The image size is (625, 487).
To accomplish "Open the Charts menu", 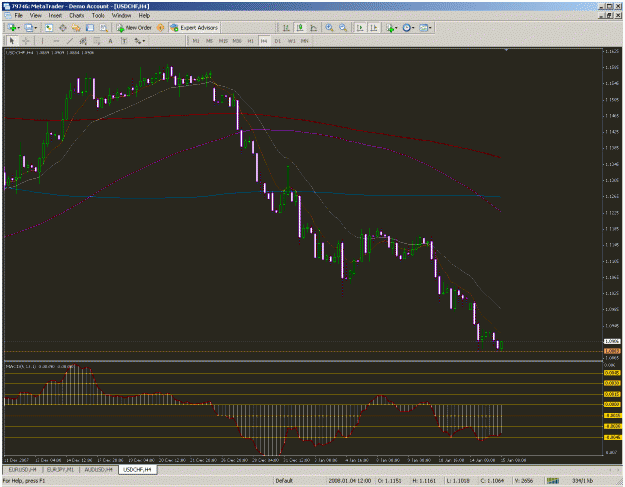I will tap(77, 16).
